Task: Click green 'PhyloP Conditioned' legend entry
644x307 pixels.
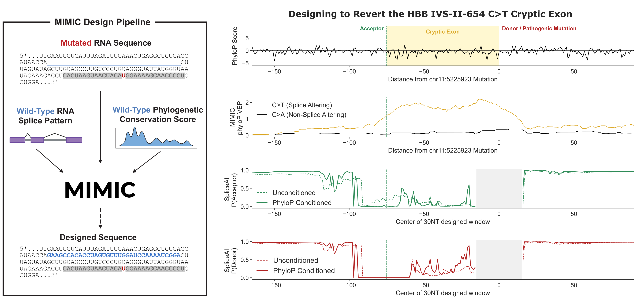Action: [x=302, y=203]
